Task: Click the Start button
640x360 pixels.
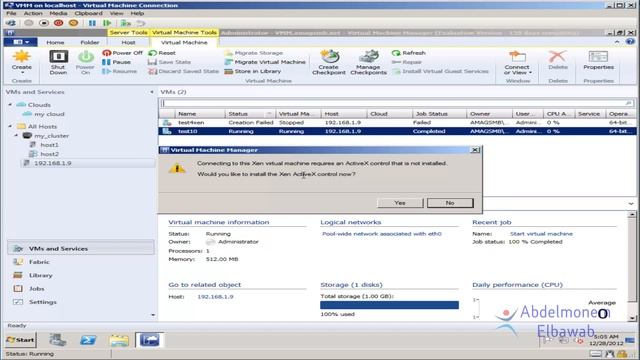Action: [x=20, y=340]
